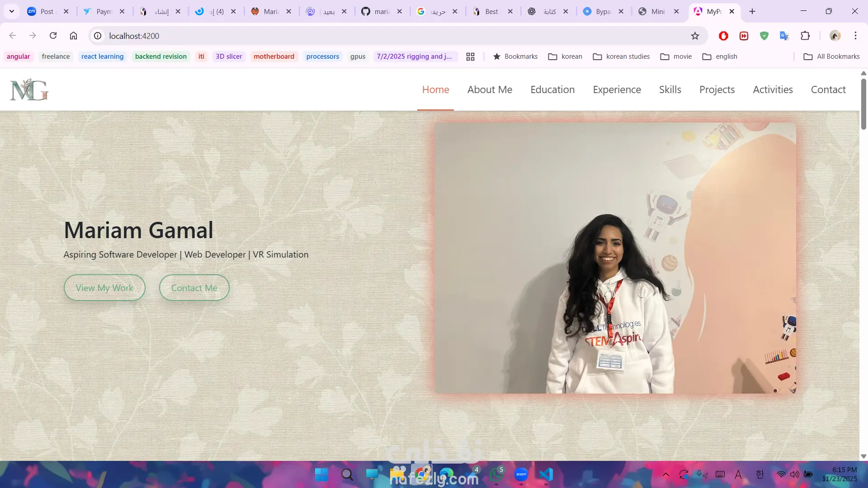The width and height of the screenshot is (868, 488).
Task: Open the korean studies bookmarks folder
Action: (x=621, y=56)
